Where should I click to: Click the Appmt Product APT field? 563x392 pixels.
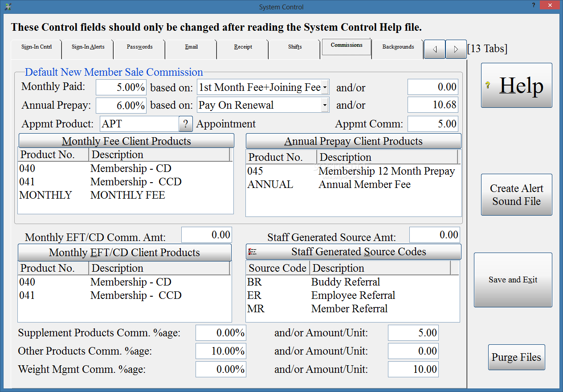(139, 124)
